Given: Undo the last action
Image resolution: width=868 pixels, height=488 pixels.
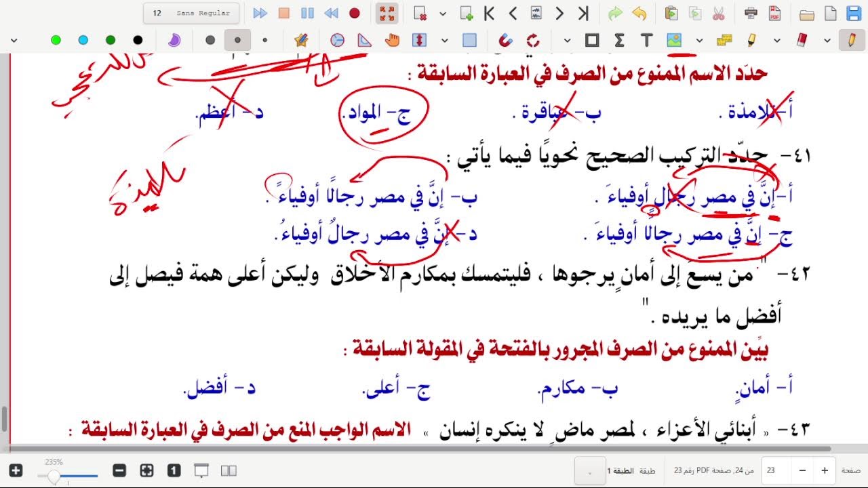Looking at the screenshot, I should [x=639, y=14].
